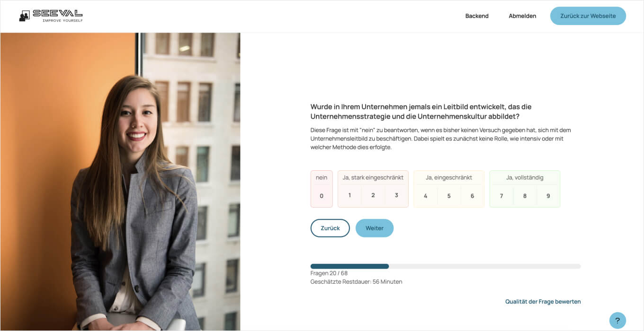Image resolution: width=644 pixels, height=331 pixels.
Task: Open the question mark help button
Action: click(617, 321)
